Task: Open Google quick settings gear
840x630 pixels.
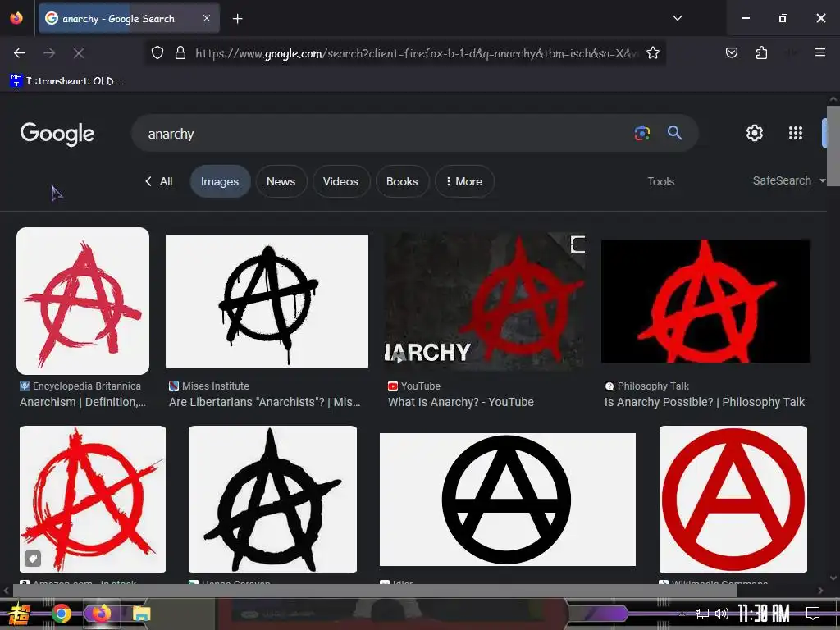Action: [x=755, y=133]
